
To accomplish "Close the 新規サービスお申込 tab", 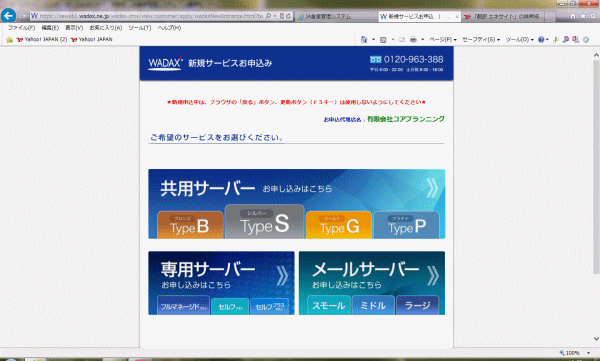I will click(457, 16).
